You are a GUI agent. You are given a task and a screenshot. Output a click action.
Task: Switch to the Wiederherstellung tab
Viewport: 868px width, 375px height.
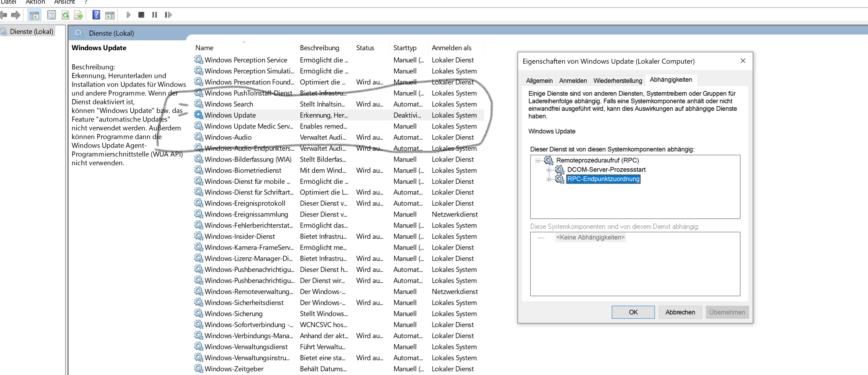tap(617, 81)
